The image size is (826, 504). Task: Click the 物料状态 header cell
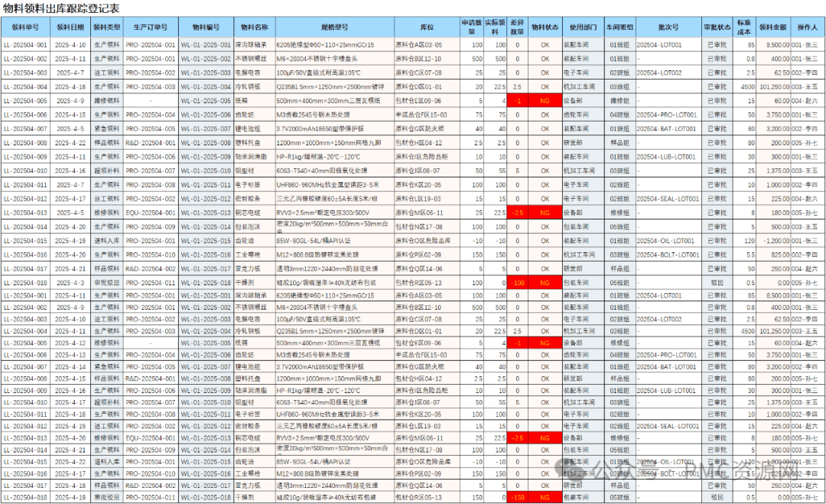(545, 28)
